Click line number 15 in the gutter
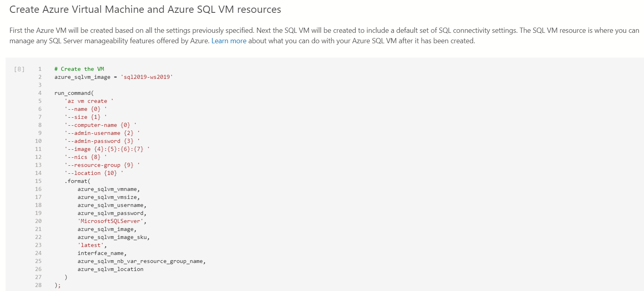Screen dimensions: 644x291 tap(38, 181)
